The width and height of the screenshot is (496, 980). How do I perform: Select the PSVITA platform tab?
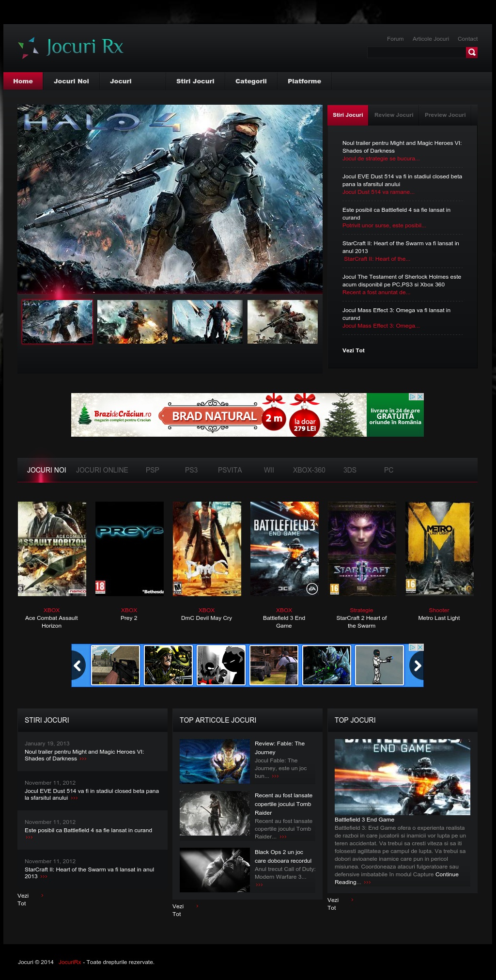(230, 470)
